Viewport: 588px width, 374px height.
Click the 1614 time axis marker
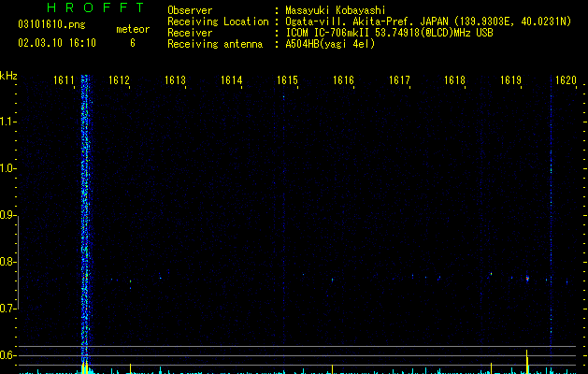pos(232,80)
